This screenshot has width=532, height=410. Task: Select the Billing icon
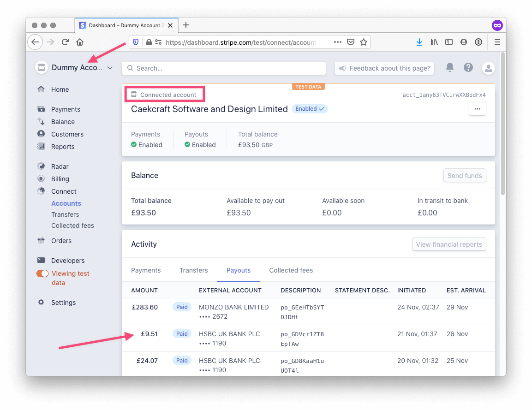[x=42, y=178]
